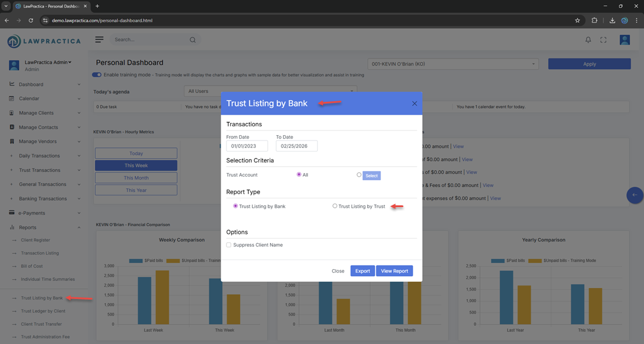Click the View Report button
This screenshot has height=344, width=644.
(394, 271)
